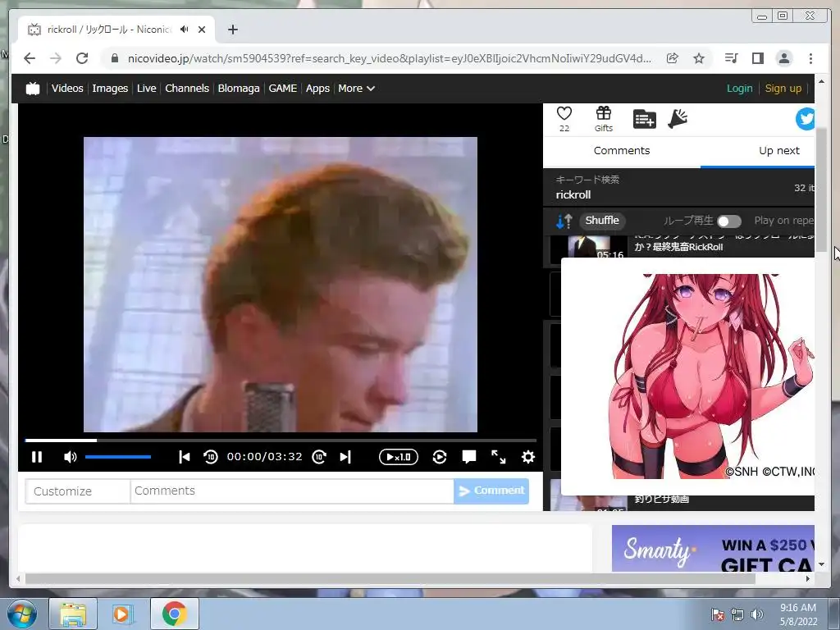Toggle comment display speech bubble icon
The image size is (840, 630).
(x=469, y=457)
